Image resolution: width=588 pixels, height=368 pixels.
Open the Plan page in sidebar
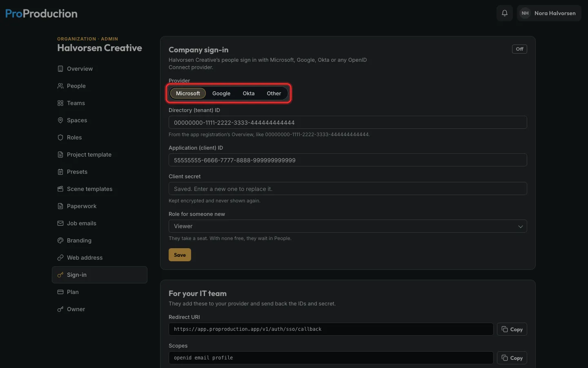[x=100, y=292]
